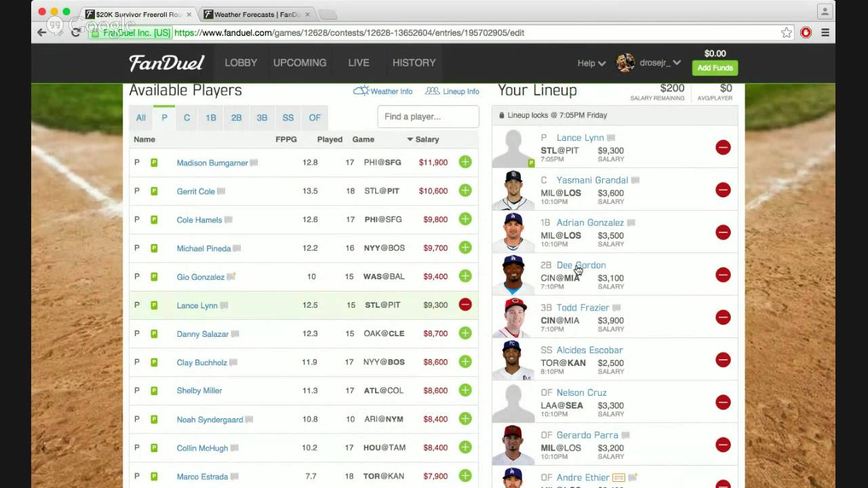Go to LIVE contests
Viewport: 868px width, 488px height.
[x=359, y=62]
